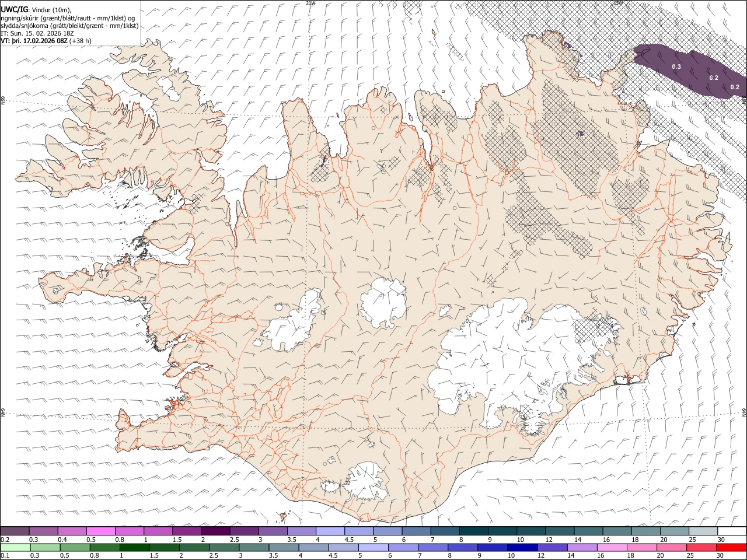The height and width of the screenshot is (560, 747).
Task: Pick the bottom-row 25–30 red-pink swatch
Action: 702,547
